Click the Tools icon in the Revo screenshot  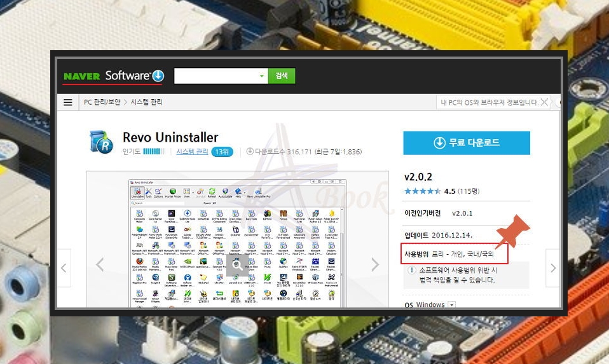pyautogui.click(x=149, y=192)
